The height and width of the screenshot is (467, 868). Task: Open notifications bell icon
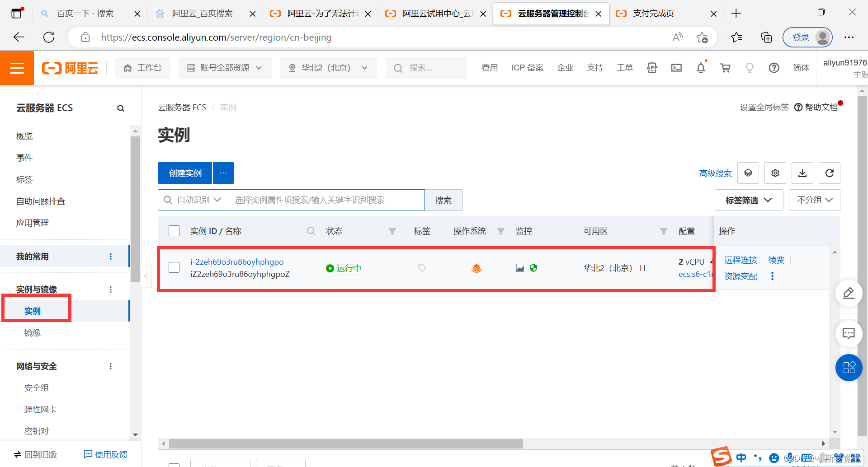[x=701, y=68]
